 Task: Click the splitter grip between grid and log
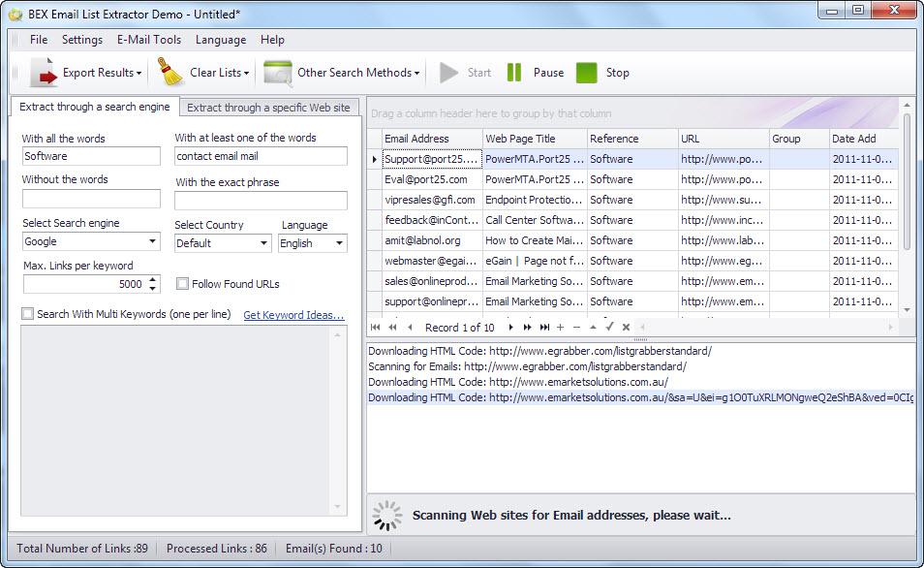click(x=640, y=340)
